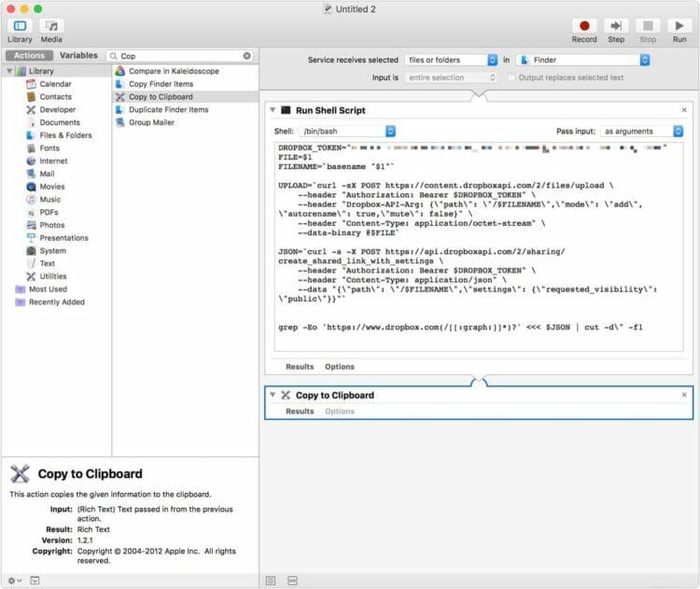Collapse the Run Shell Script action

point(273,110)
